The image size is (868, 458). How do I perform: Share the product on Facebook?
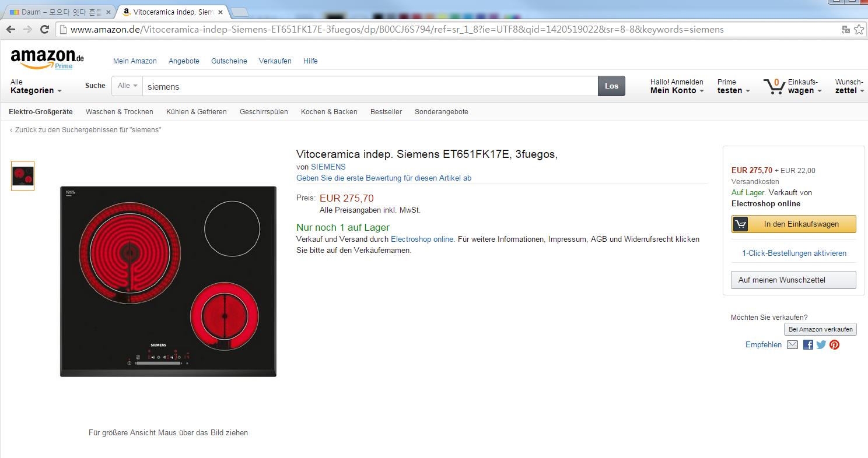pyautogui.click(x=808, y=344)
